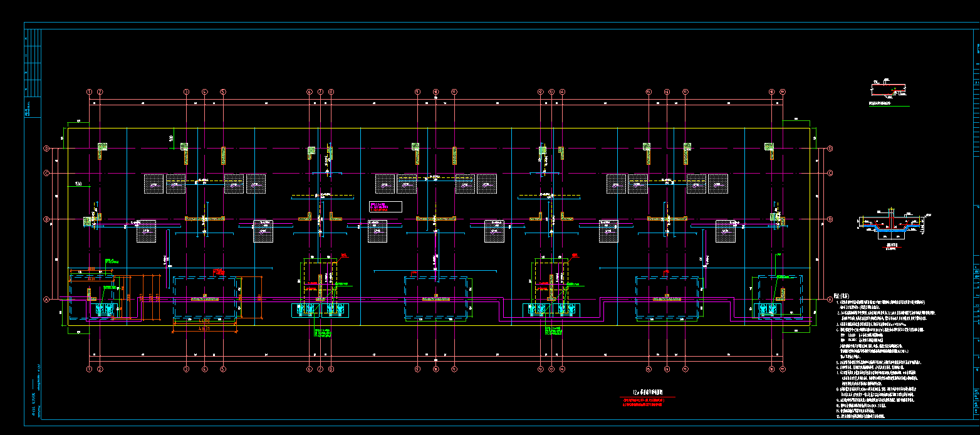Select grid bubble 19 in upper axis row
The image size is (980, 435).
pos(783,92)
